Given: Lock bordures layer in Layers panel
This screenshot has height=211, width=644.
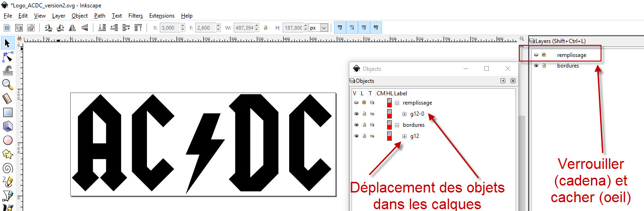Looking at the screenshot, I should pyautogui.click(x=544, y=66).
